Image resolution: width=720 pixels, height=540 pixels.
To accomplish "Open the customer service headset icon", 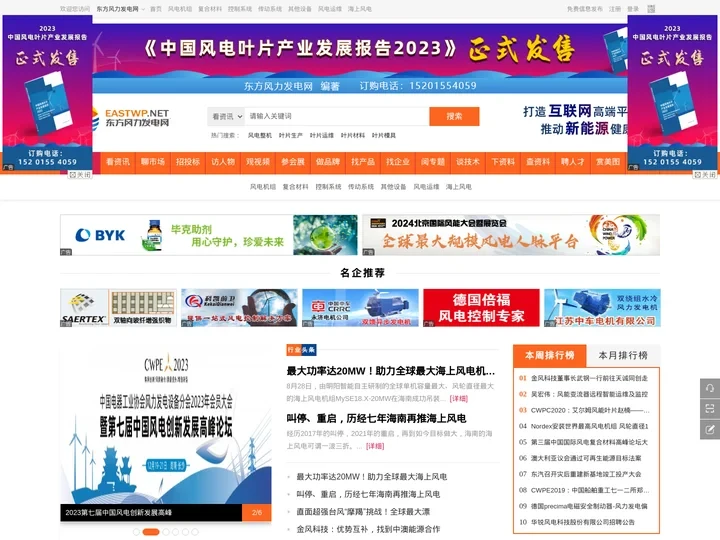I will tap(709, 388).
